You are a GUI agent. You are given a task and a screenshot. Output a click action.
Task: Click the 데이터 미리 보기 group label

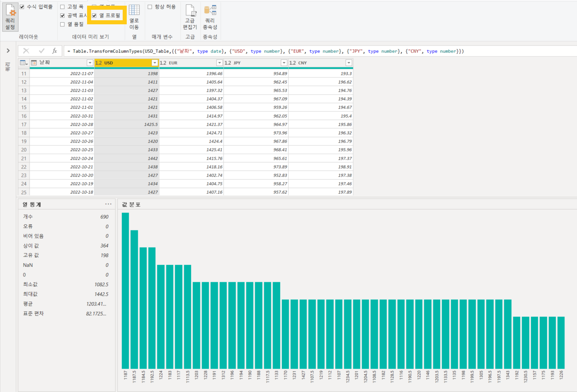91,36
